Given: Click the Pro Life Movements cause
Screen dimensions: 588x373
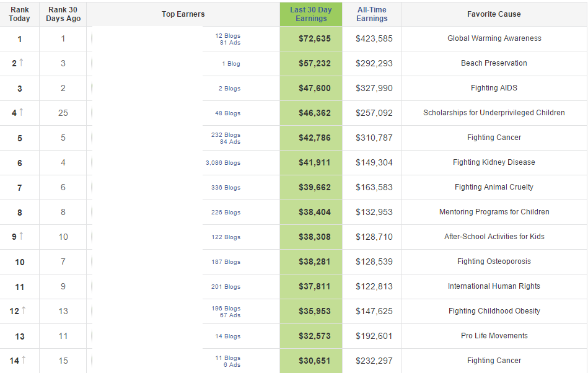Looking at the screenshot, I should (x=494, y=336).
